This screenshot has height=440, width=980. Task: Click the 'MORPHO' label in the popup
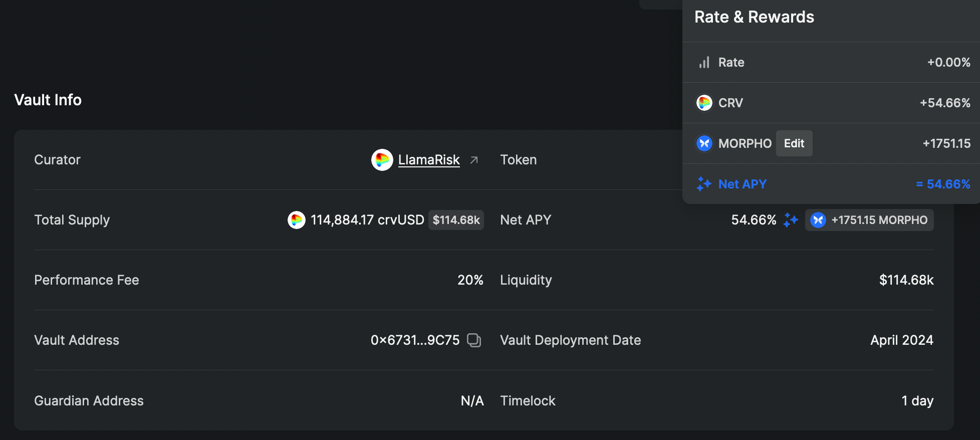click(745, 143)
